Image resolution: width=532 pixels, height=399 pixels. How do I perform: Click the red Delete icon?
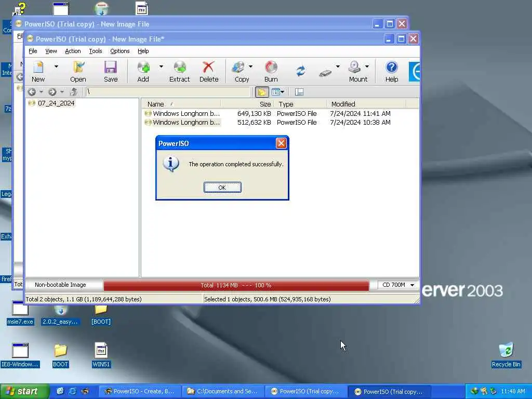(209, 68)
